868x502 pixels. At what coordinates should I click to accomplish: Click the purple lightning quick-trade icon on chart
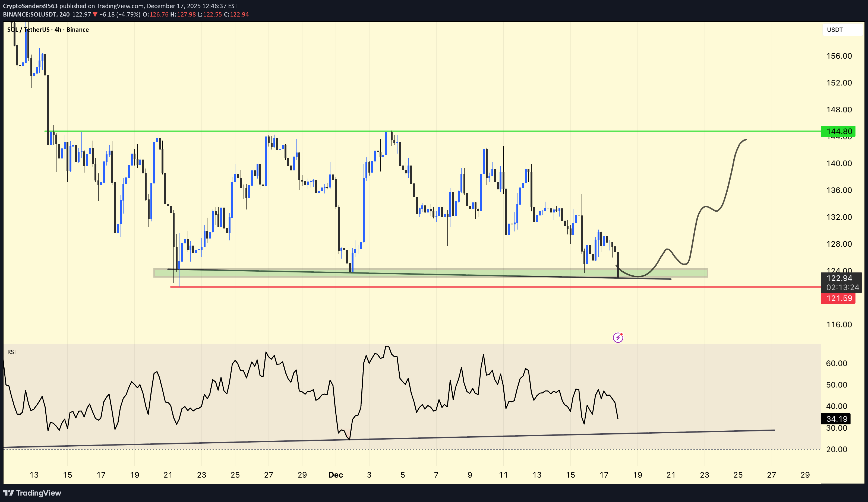pyautogui.click(x=618, y=338)
